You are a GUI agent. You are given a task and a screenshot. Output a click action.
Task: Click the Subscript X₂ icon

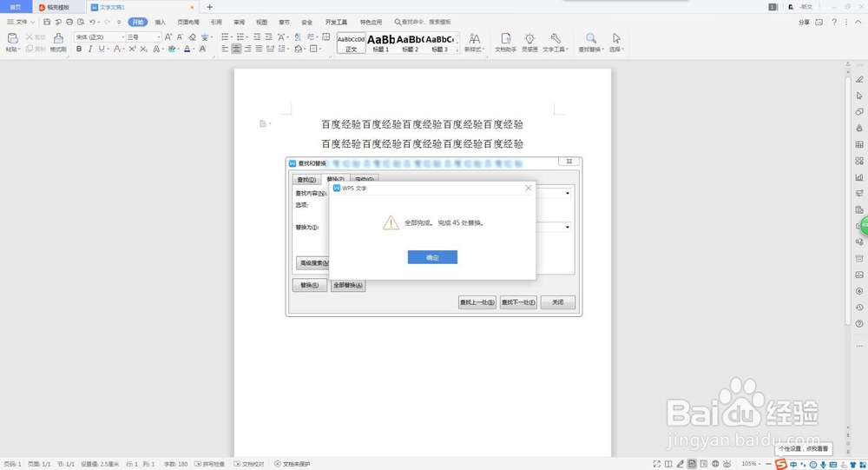coord(143,49)
